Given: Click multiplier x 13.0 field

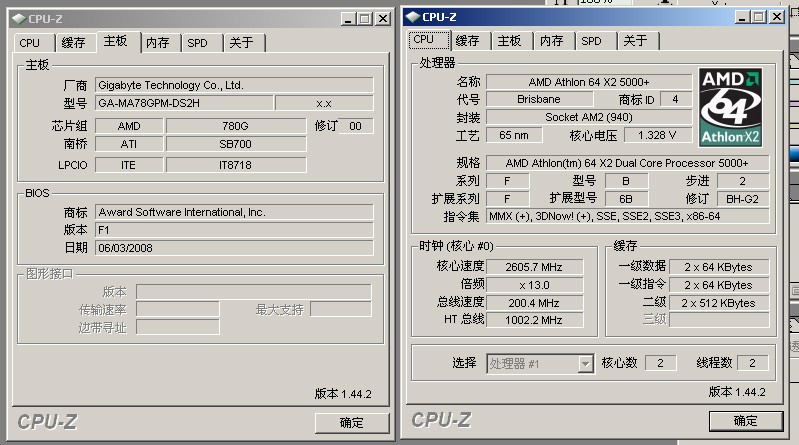Looking at the screenshot, I should pos(534,285).
